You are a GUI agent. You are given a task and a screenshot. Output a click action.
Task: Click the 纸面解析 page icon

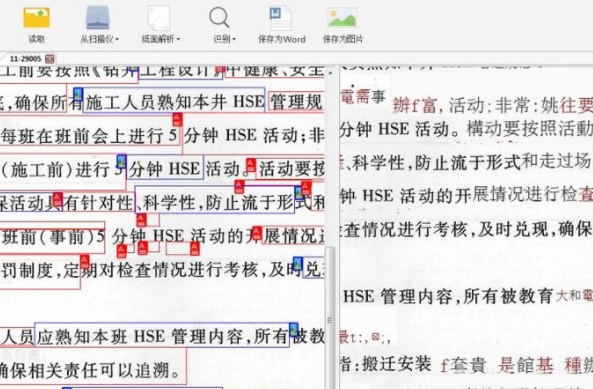coord(159,18)
